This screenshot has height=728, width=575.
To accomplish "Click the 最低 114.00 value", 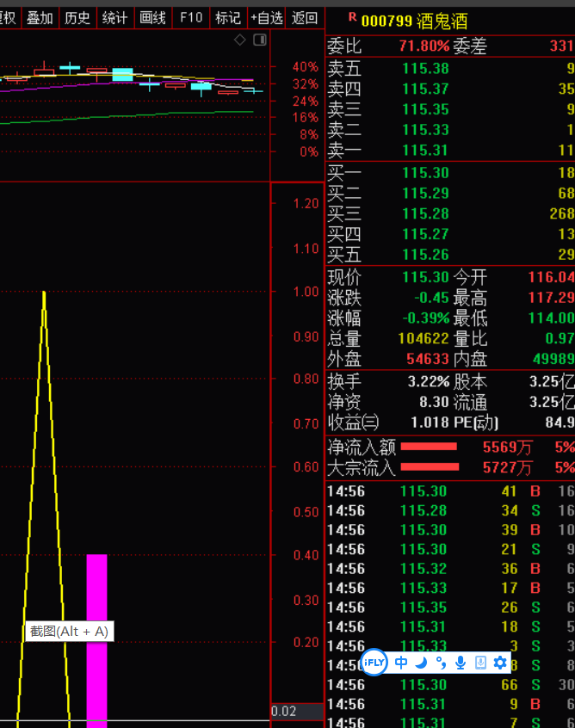I will (x=551, y=318).
